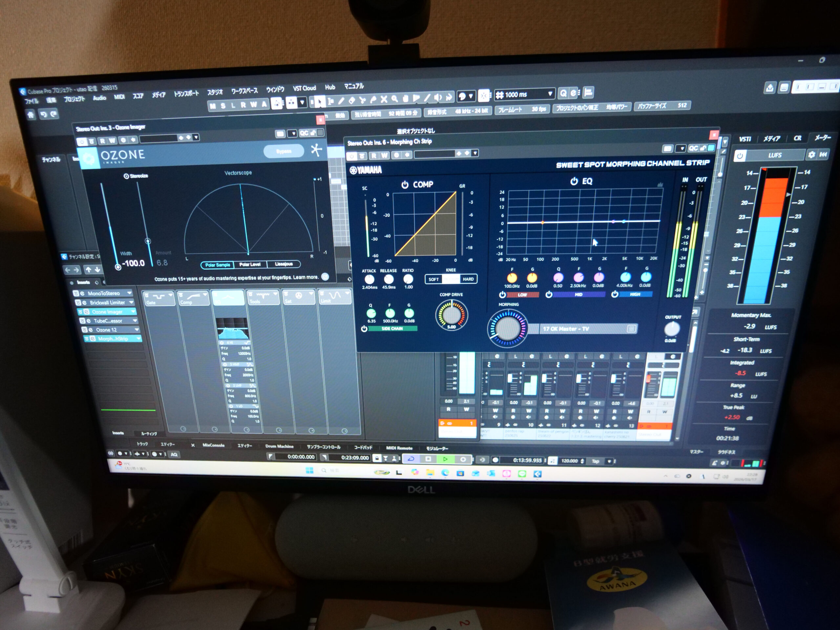
Task: Enable Write automation on the Morphing Ch Strip
Action: (385, 155)
